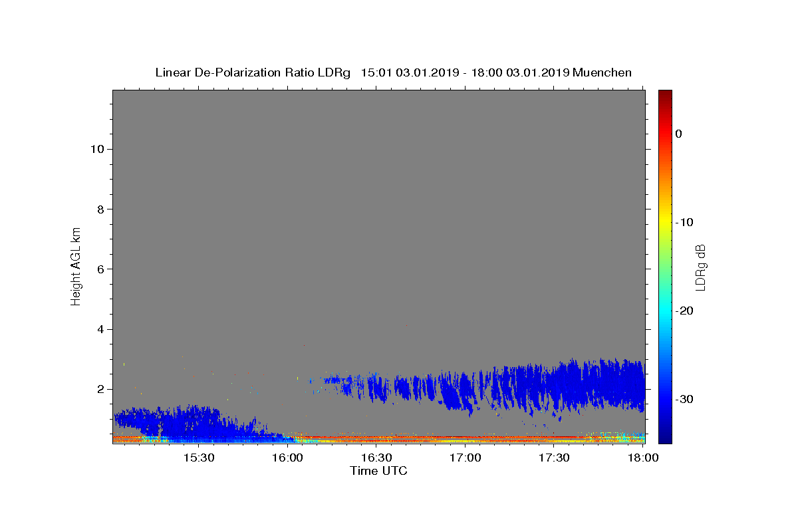Viewport: 798px width, 532px height.
Task: Click the 17:30 time tick label
Action: pos(554,458)
